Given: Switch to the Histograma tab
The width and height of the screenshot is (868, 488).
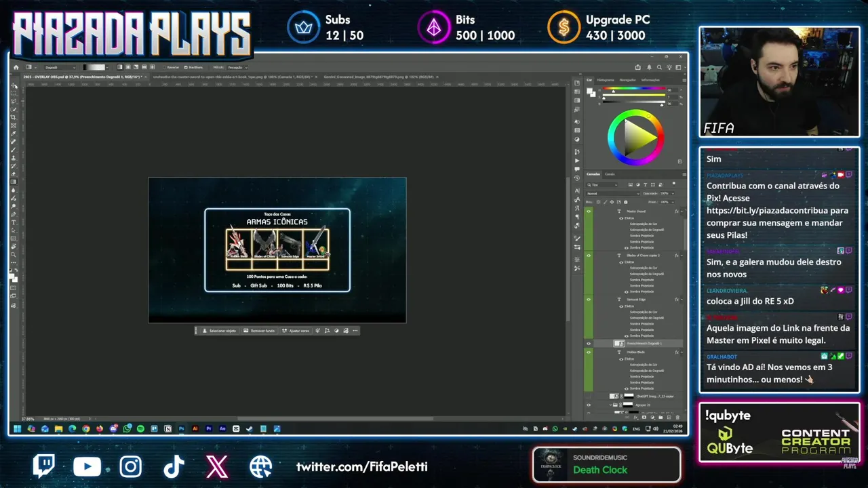Looking at the screenshot, I should click(x=606, y=80).
